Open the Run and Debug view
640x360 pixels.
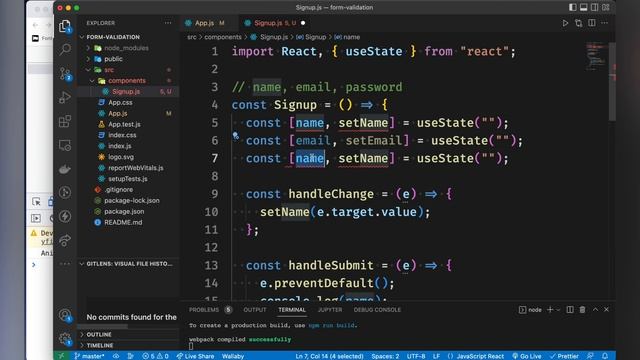pos(65,97)
